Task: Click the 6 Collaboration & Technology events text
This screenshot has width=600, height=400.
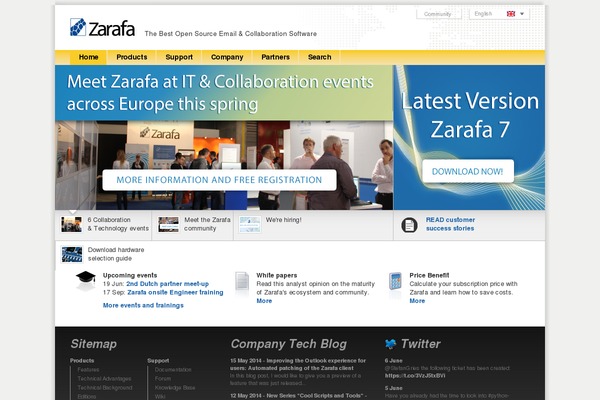Action: [x=118, y=224]
